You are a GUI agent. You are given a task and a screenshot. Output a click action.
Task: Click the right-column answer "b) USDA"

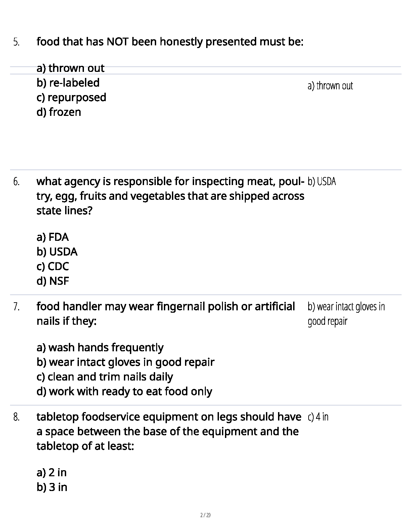coord(321,182)
